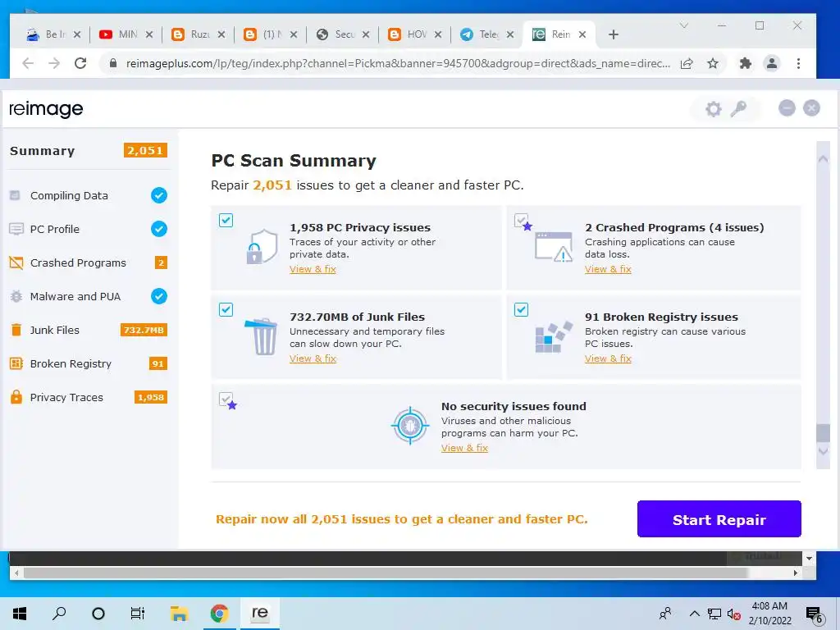Expand the Chrome tab search chevron
This screenshot has width=840, height=630.
(683, 25)
